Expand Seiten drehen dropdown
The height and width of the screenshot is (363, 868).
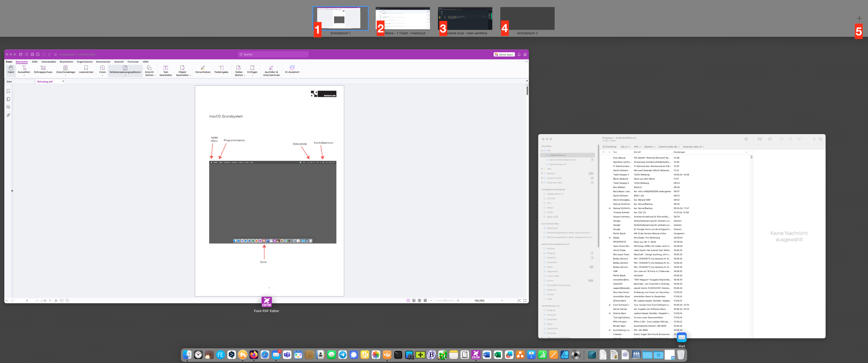(244, 75)
